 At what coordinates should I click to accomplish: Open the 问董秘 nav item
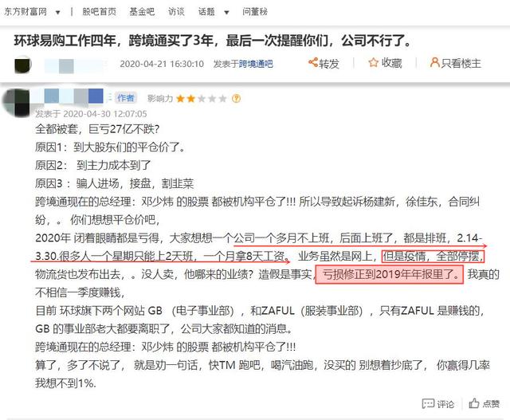coord(255,12)
